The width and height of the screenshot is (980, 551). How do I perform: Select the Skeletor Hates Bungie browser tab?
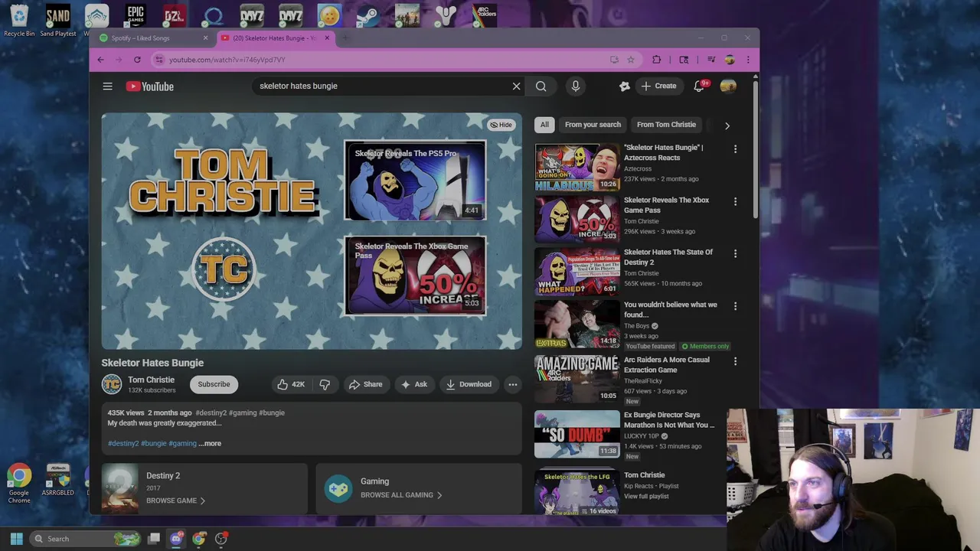click(274, 38)
